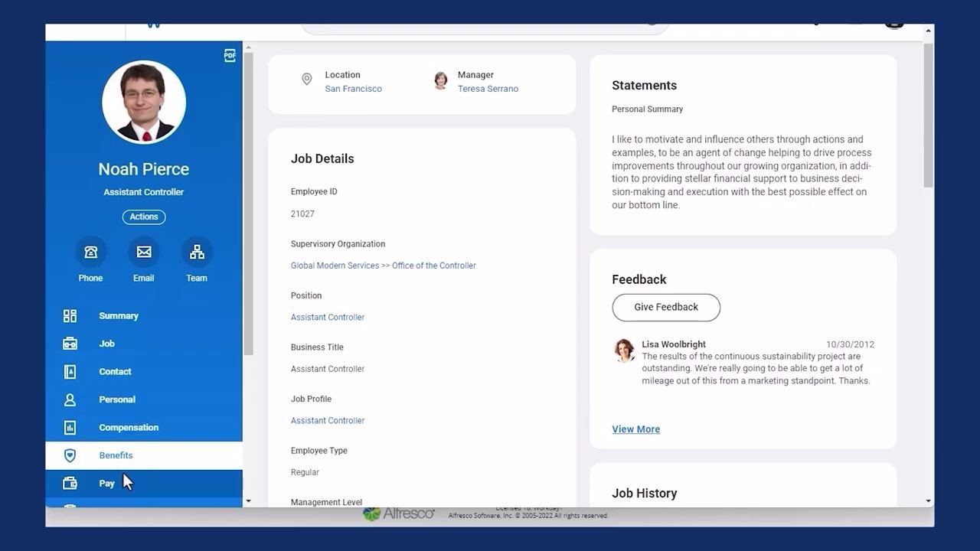Click the Job History heading
The width and height of the screenshot is (980, 551).
click(645, 494)
